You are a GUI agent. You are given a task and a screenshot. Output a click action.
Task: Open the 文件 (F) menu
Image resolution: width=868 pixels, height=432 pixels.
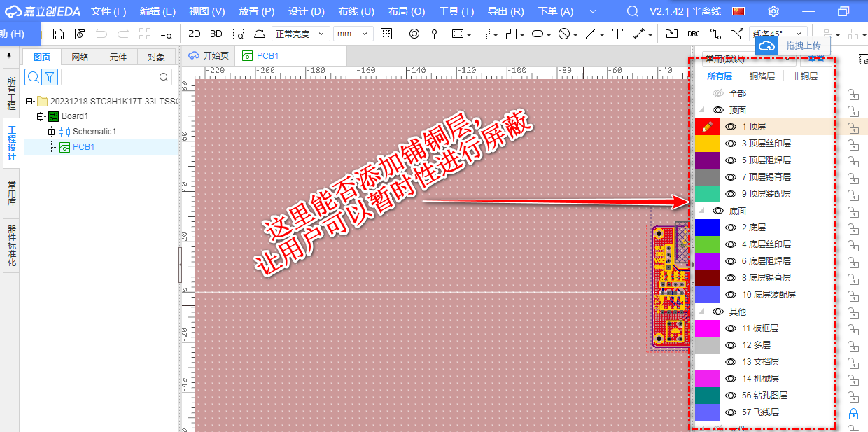point(108,11)
